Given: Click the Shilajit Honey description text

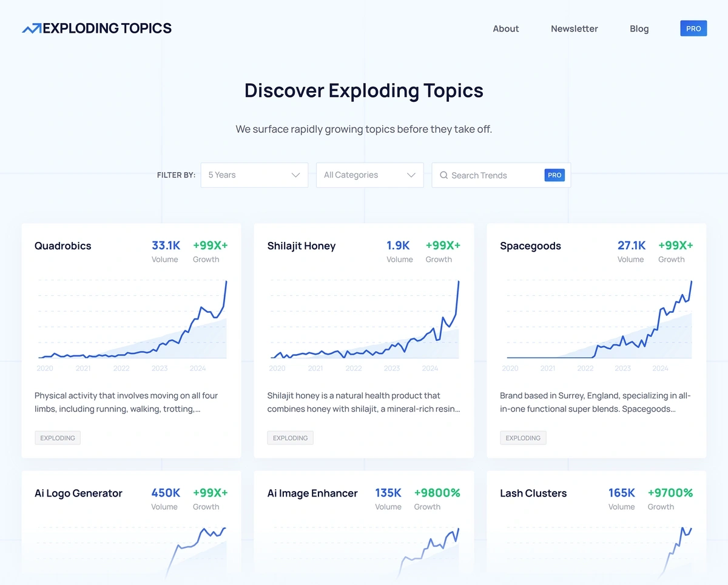Looking at the screenshot, I should [363, 402].
